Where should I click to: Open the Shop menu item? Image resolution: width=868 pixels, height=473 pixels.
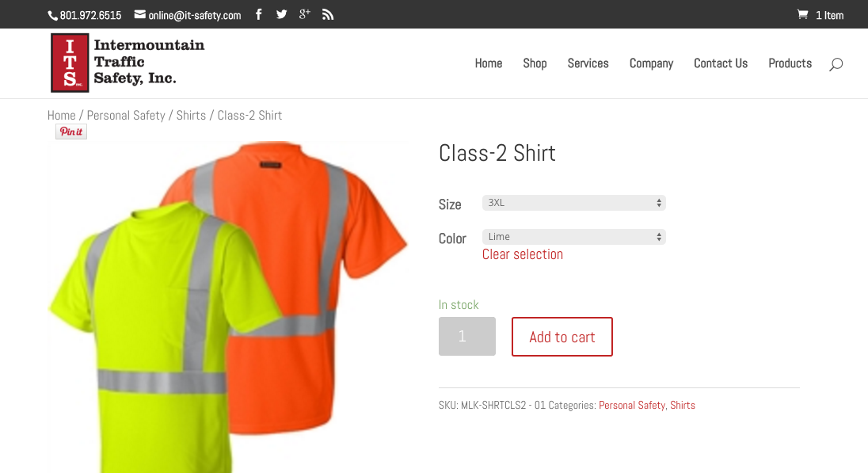tap(535, 63)
